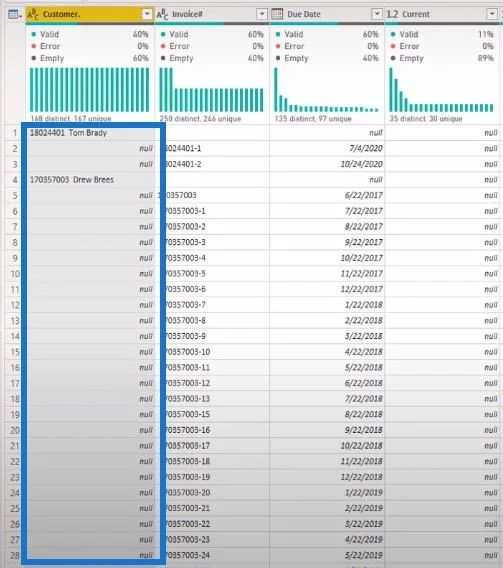Image resolution: width=503 pixels, height=568 pixels.
Task: Select the Due Date column header
Action: point(327,14)
